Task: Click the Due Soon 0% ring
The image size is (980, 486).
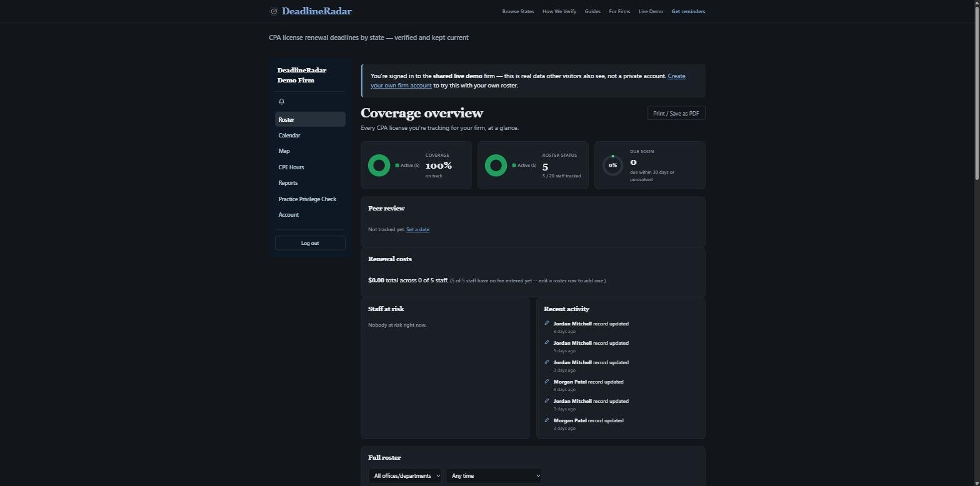Action: 612,166
